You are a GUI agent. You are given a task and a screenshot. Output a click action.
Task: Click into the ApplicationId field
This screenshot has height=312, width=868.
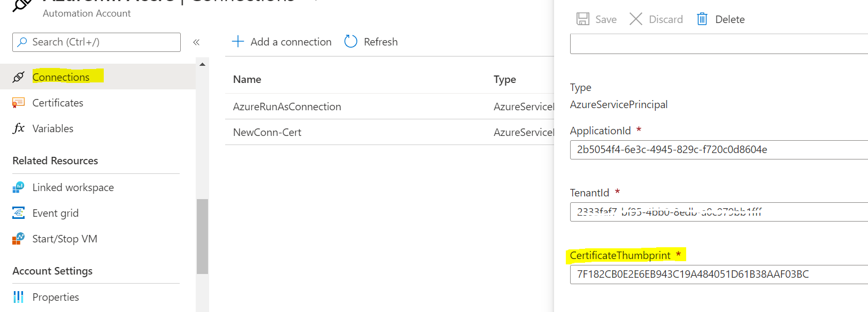pyautogui.click(x=717, y=150)
